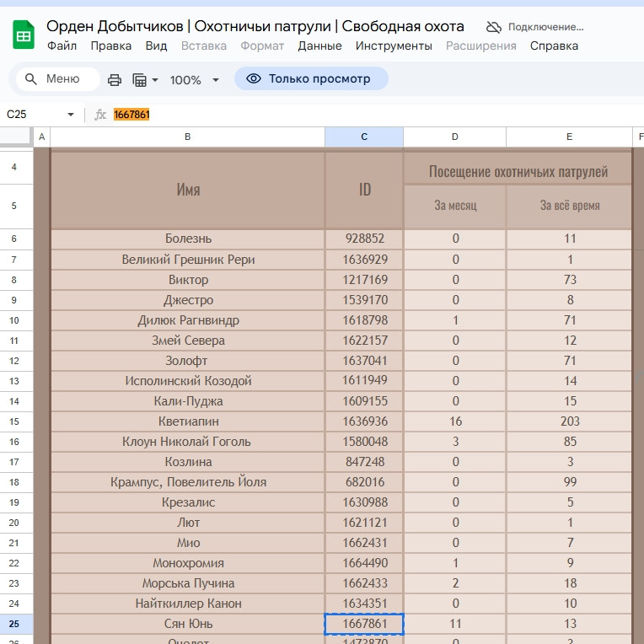Viewport: 644px width, 644px height.
Task: Click the cell Кветиапин
Action: (x=188, y=421)
